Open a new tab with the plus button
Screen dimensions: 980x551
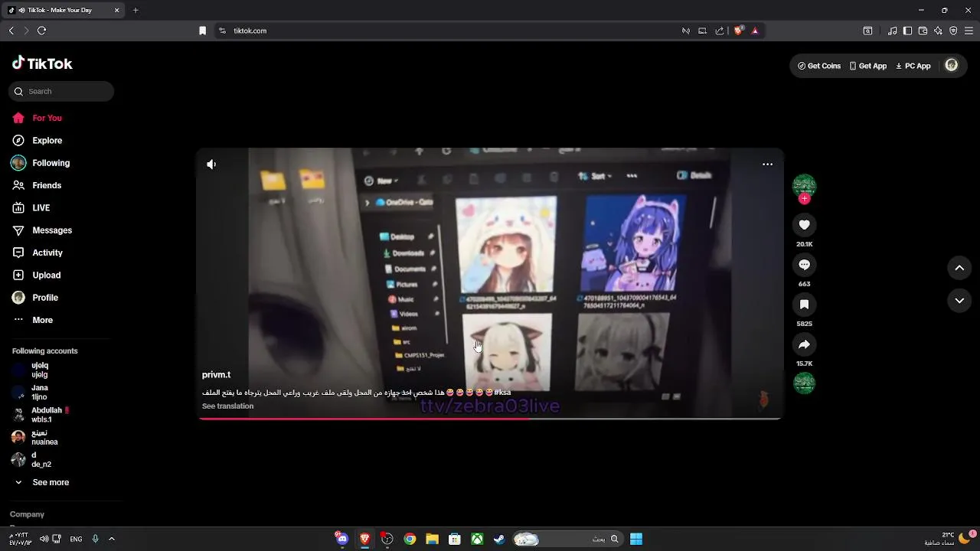136,10
